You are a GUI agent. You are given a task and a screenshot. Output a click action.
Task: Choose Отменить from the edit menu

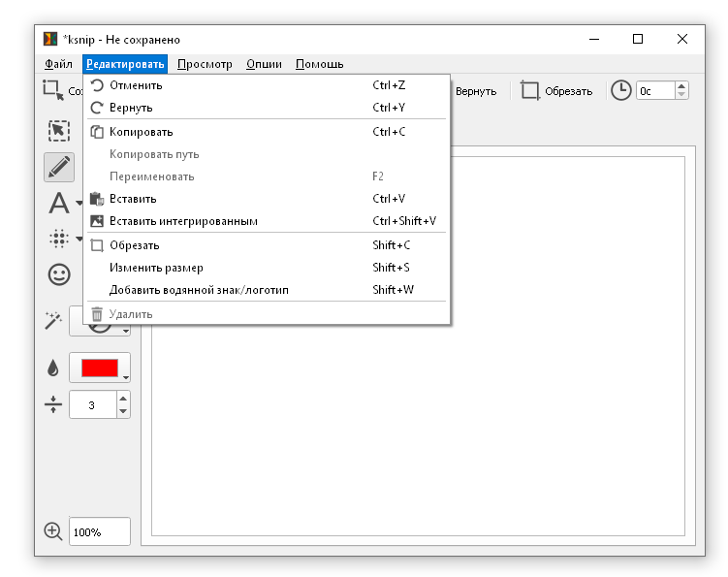pos(267,85)
